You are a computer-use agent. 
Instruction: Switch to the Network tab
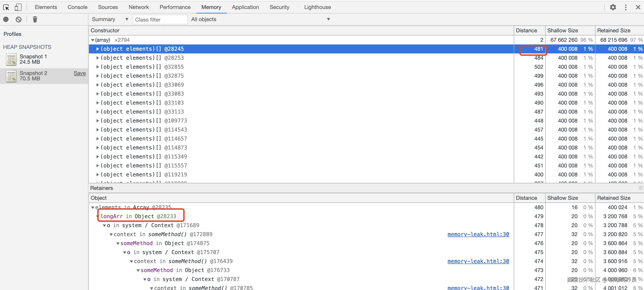click(x=139, y=7)
